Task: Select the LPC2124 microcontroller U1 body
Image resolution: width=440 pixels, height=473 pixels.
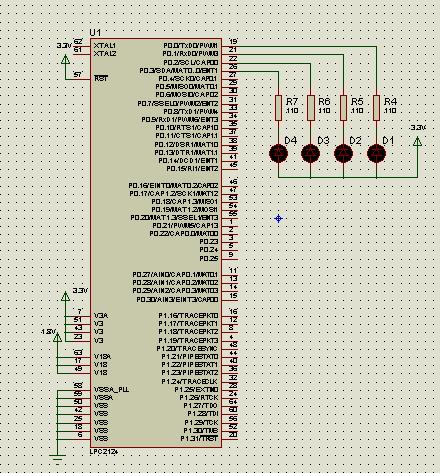Action: point(156,243)
